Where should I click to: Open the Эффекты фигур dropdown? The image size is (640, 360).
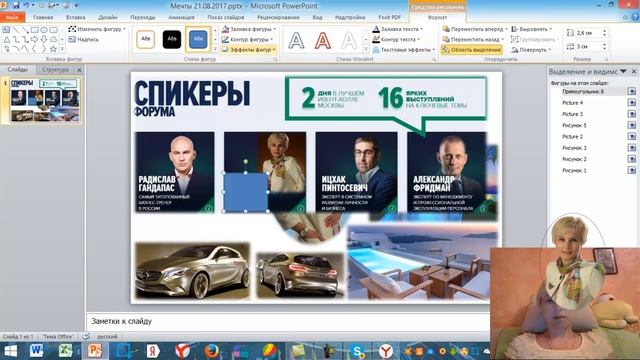click(249, 50)
